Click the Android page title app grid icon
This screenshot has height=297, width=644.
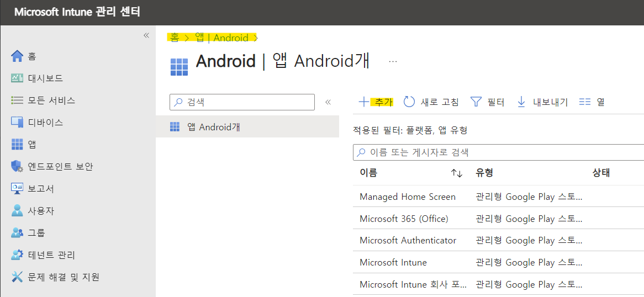coord(178,67)
